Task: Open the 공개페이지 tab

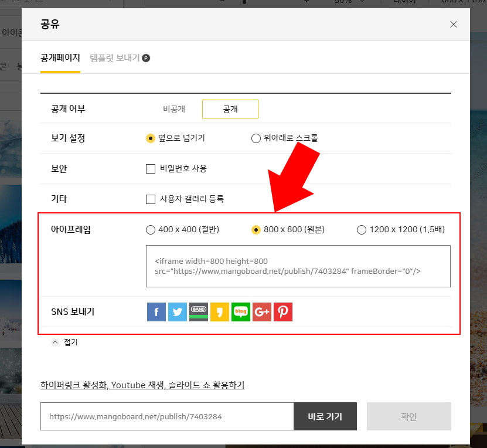Action: [61, 58]
